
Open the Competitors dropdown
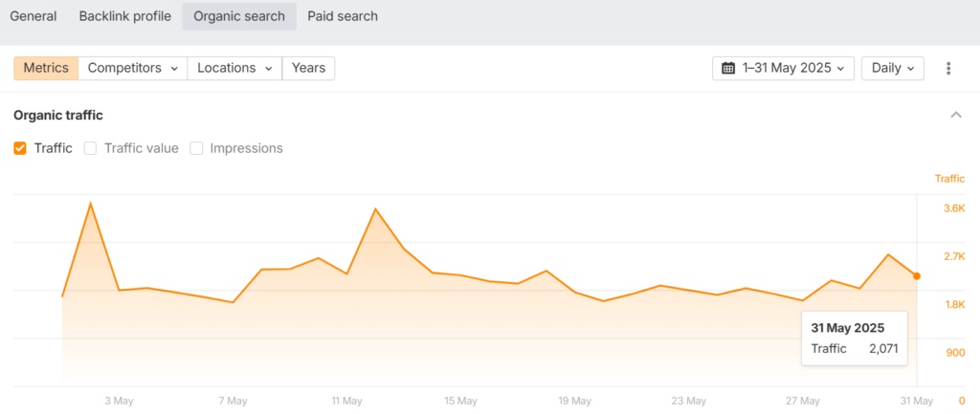pyautogui.click(x=133, y=68)
